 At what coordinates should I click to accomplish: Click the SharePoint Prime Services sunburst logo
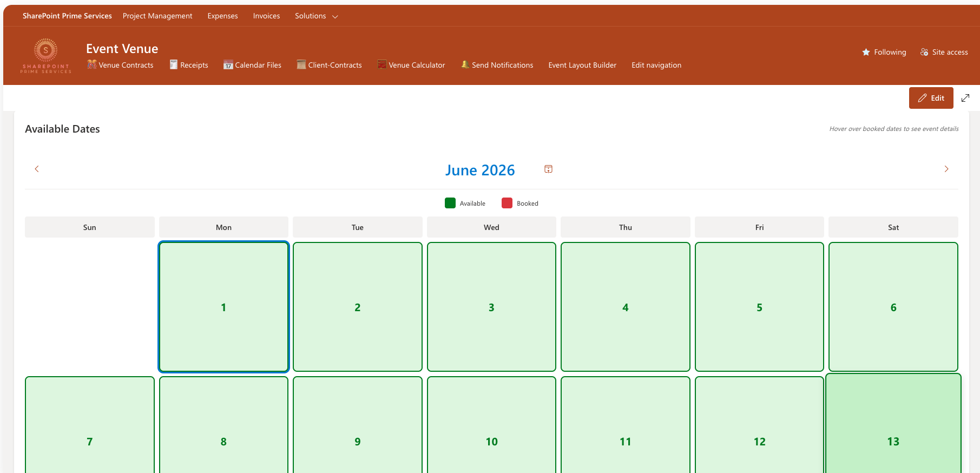point(46,56)
